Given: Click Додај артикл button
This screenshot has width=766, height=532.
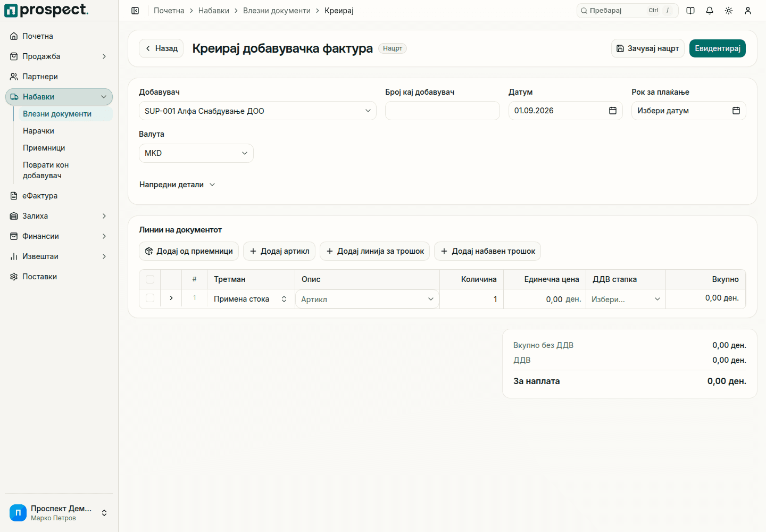Looking at the screenshot, I should click(279, 251).
